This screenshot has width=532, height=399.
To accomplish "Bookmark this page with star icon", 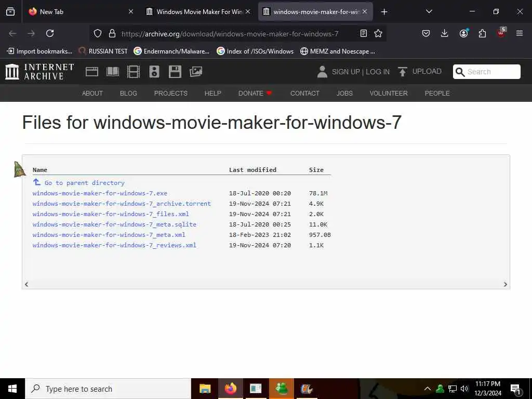I will (x=378, y=33).
